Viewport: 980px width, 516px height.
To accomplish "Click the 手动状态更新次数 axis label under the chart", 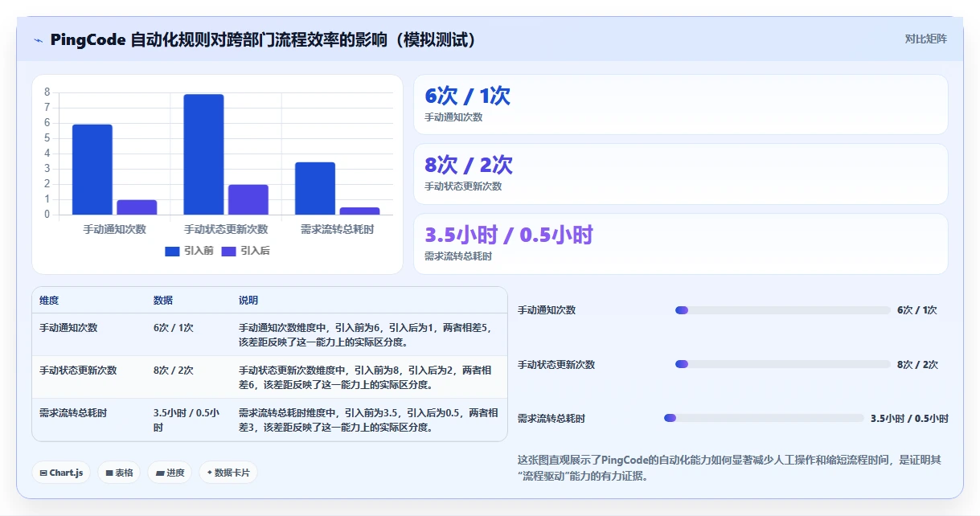I will (x=226, y=229).
